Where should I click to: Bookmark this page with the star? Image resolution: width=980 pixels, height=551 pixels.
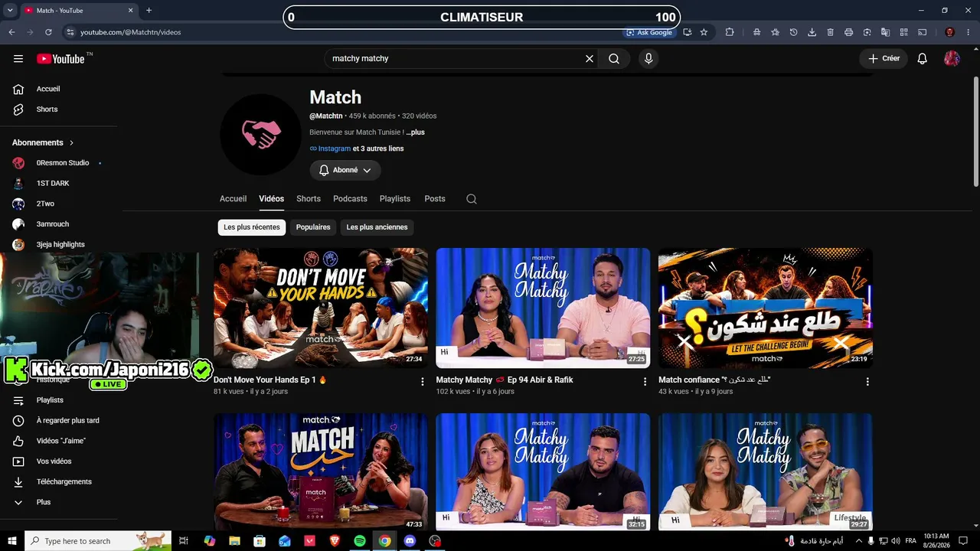tap(704, 32)
